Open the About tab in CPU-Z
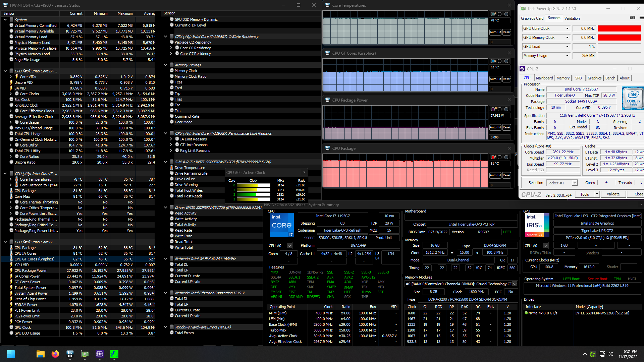This screenshot has width=644, height=362. (x=624, y=78)
